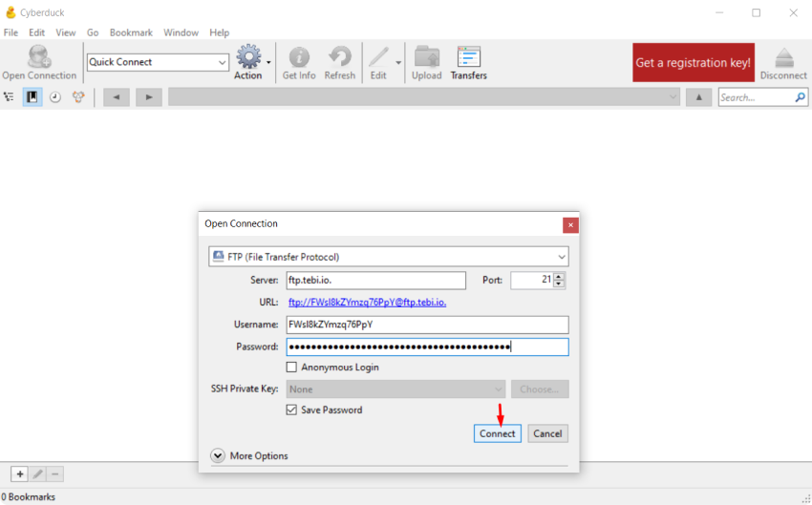Open the File menu
The image size is (812, 505).
point(11,32)
